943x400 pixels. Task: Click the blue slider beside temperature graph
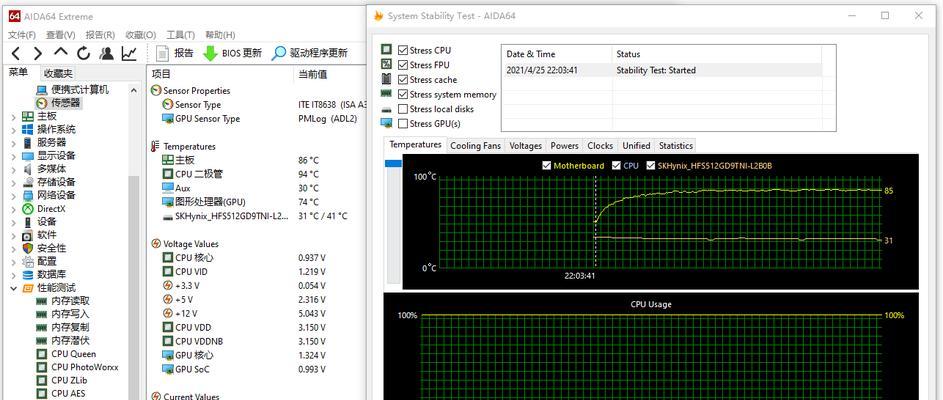coord(393,164)
